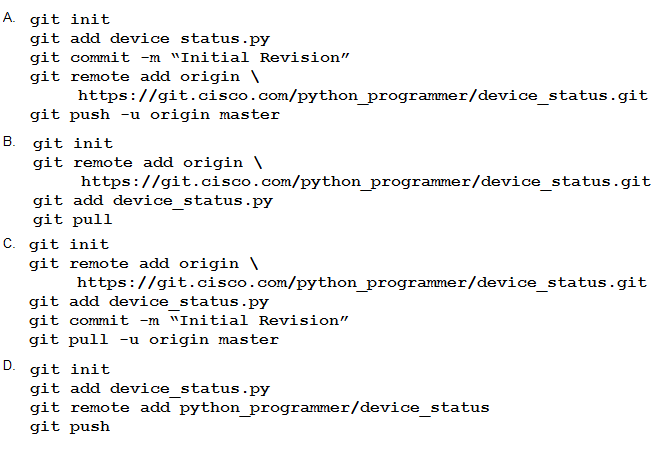Click the repository URL in option A
This screenshot has width=656, height=450.
click(x=362, y=96)
